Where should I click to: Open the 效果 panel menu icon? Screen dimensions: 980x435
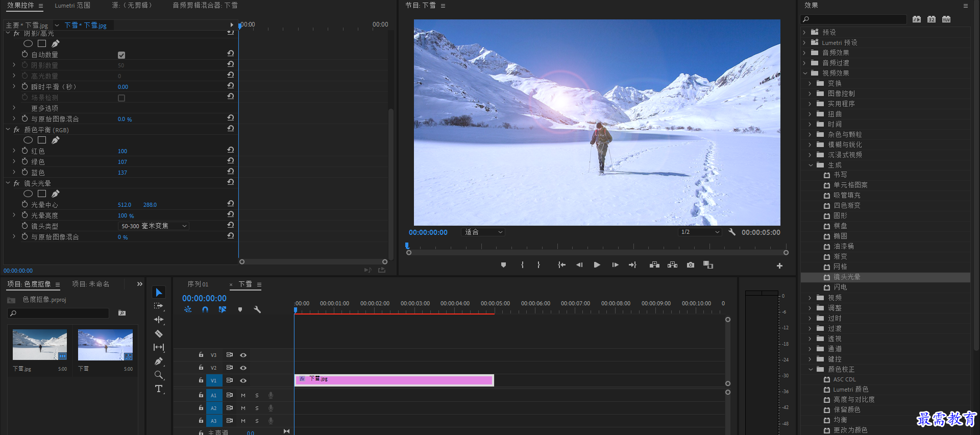[x=965, y=6]
